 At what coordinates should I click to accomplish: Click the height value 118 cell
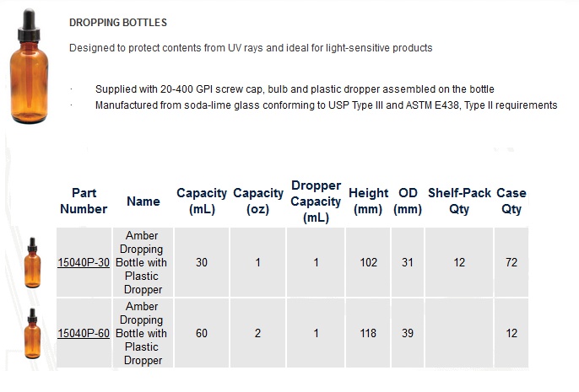tap(368, 333)
